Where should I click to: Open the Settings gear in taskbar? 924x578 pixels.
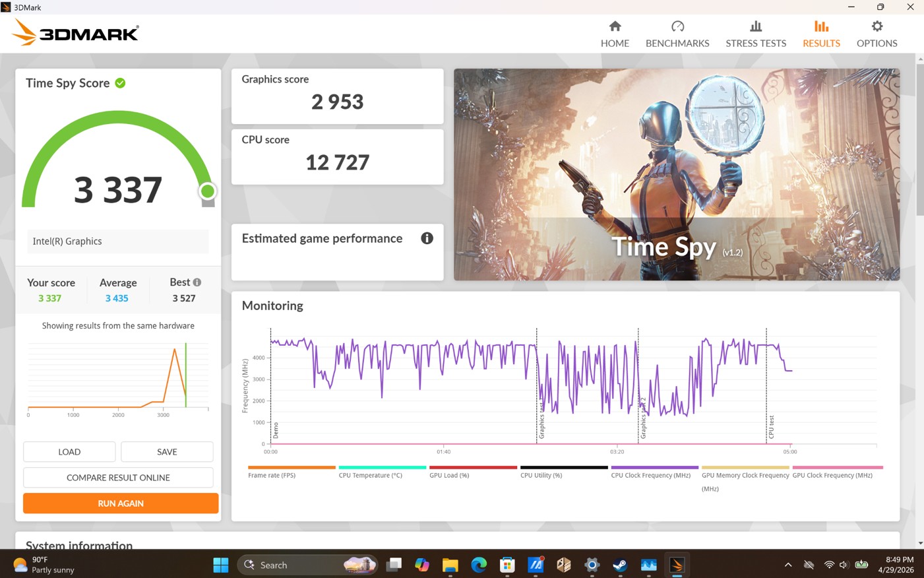point(592,565)
